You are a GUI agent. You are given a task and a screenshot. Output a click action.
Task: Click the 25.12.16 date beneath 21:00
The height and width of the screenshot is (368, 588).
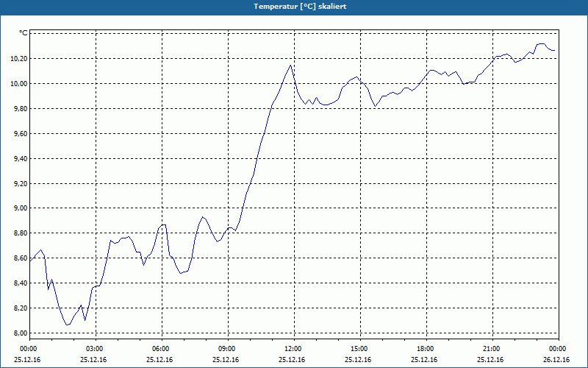490,359
